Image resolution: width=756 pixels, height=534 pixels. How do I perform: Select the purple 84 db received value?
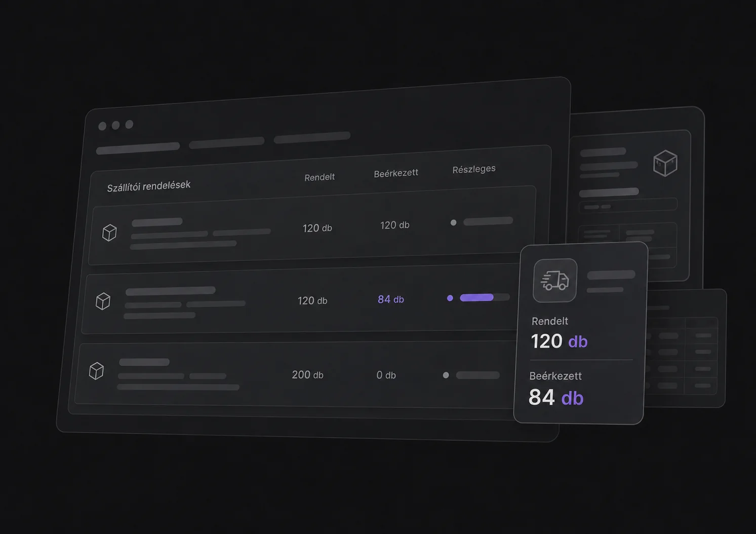coord(391,299)
